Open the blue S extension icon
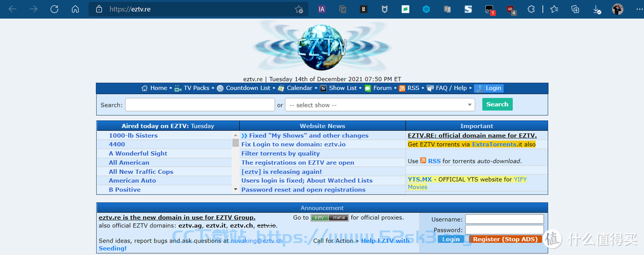The width and height of the screenshot is (644, 255). [x=468, y=9]
